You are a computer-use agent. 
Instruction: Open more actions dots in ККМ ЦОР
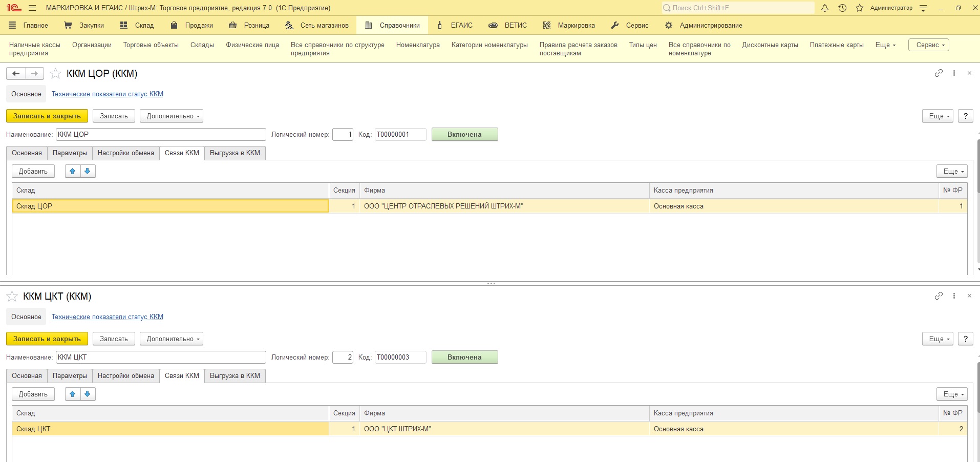[954, 73]
